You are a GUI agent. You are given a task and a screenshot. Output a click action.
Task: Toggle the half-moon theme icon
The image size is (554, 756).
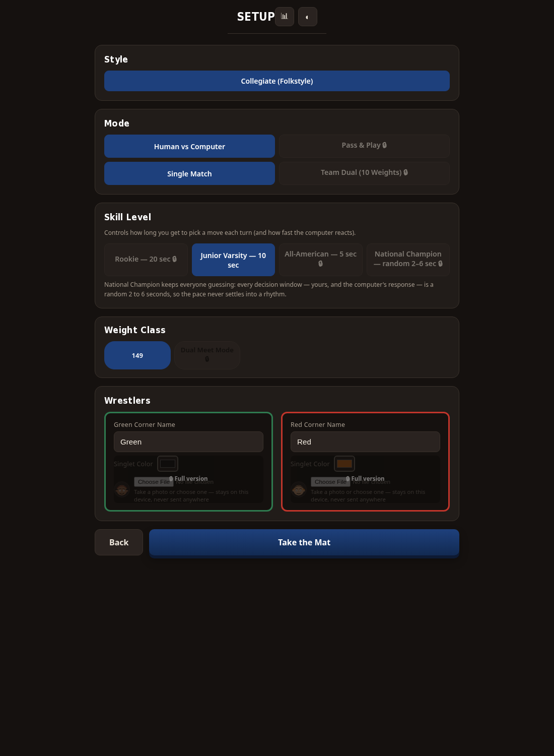click(x=308, y=17)
